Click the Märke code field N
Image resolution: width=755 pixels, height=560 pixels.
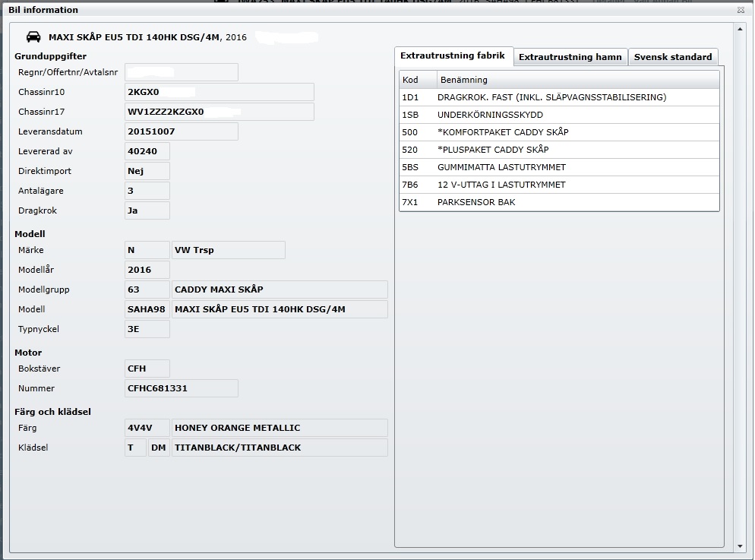click(147, 250)
